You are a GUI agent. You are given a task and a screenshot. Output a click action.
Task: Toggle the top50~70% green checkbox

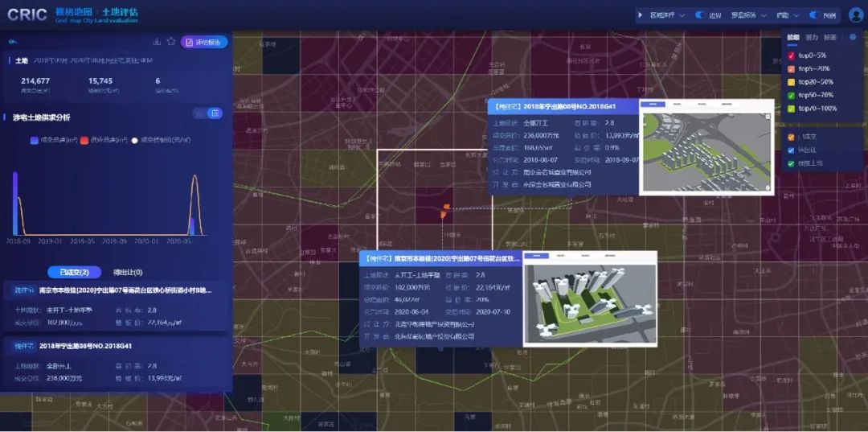[792, 95]
